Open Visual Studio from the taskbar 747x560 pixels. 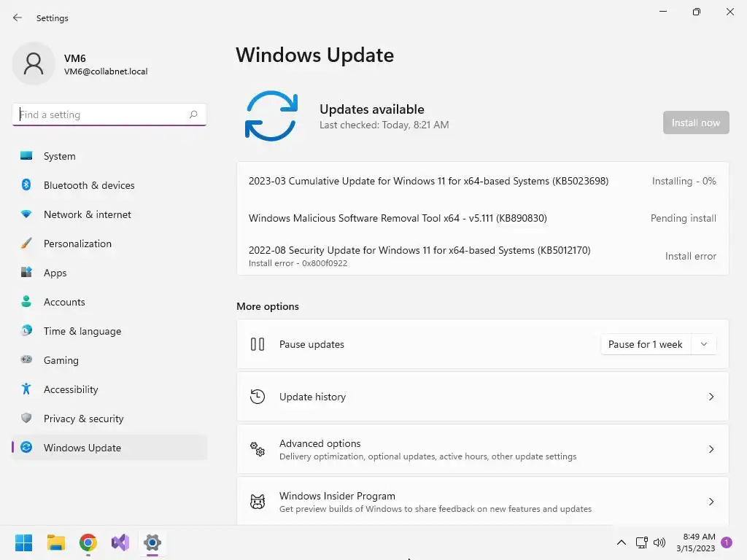(120, 542)
